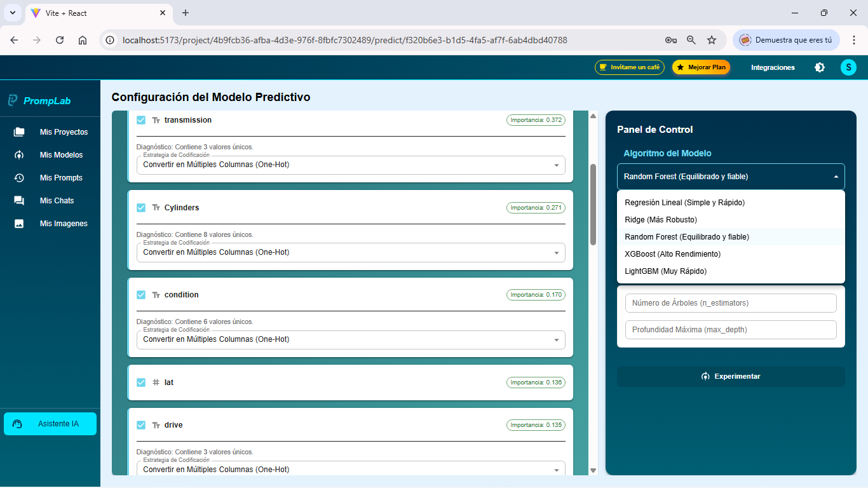The height and width of the screenshot is (488, 868).
Task: Click the browser reload icon
Action: [60, 40]
